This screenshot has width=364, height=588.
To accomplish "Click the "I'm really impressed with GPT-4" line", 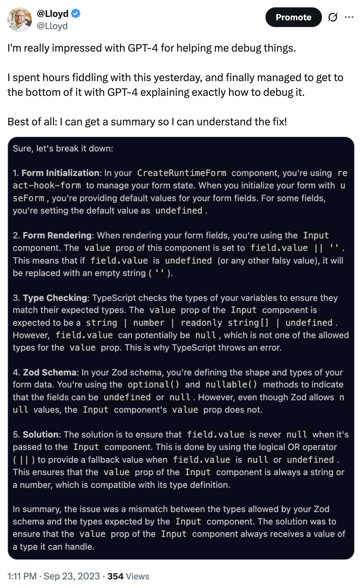I will point(152,48).
